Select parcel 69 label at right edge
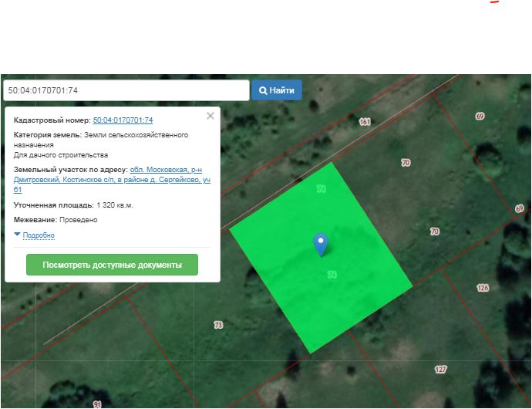Screen dimensions: 532x409 (519, 208)
